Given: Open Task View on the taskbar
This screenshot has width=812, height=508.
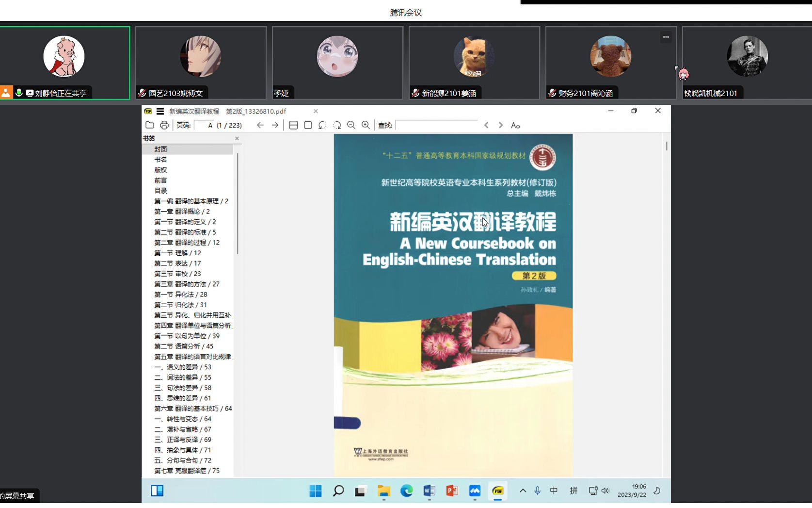Looking at the screenshot, I should pos(360,492).
